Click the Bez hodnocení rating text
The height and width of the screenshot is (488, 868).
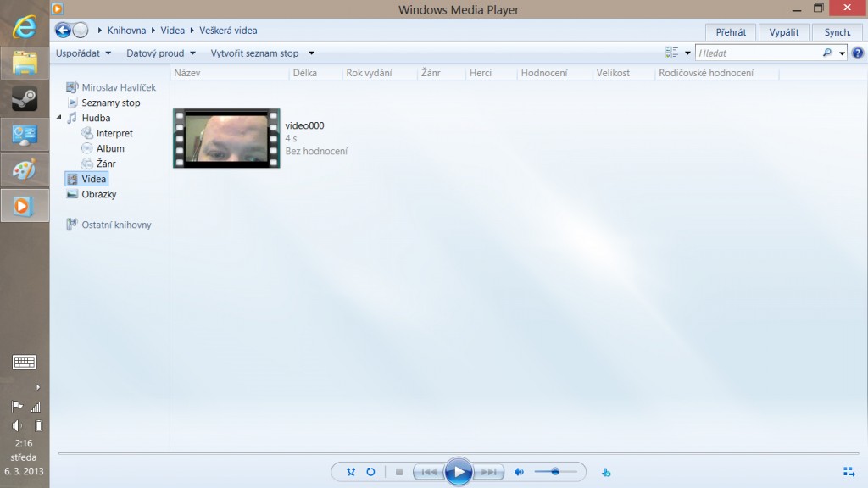[x=316, y=151]
